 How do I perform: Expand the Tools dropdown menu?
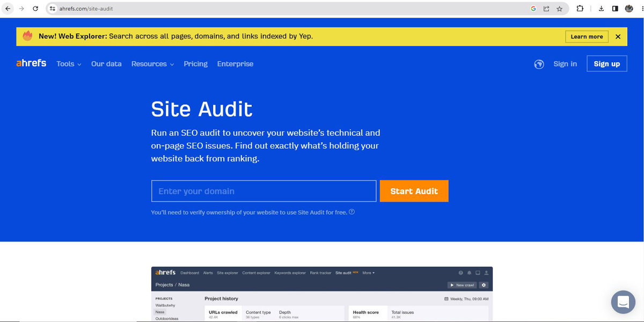(x=69, y=64)
